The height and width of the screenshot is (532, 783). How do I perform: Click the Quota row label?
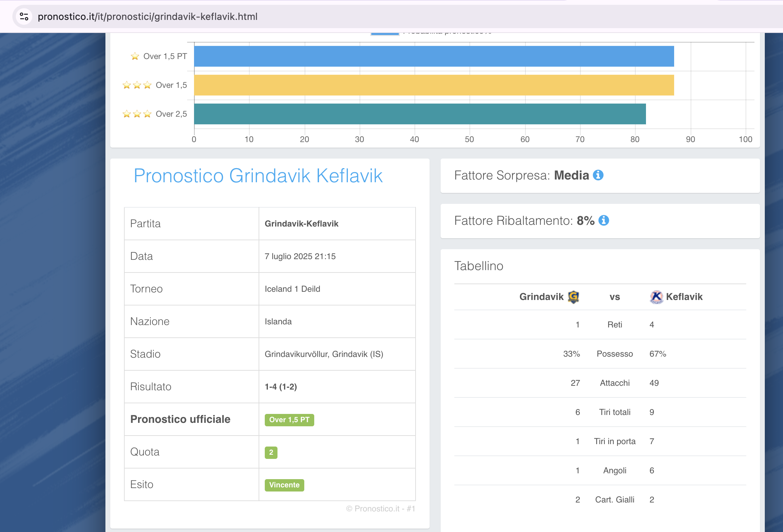point(145,452)
